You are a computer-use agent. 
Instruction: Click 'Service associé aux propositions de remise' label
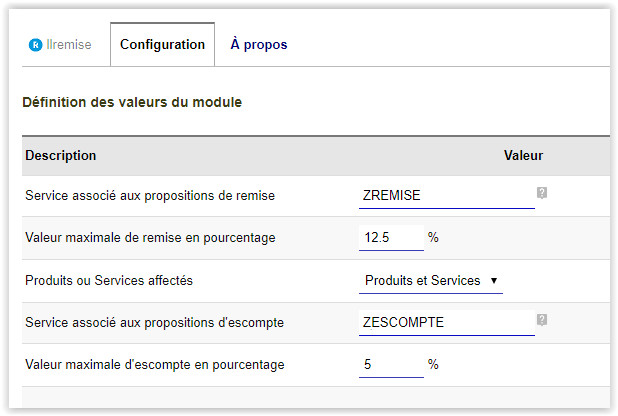tap(150, 196)
